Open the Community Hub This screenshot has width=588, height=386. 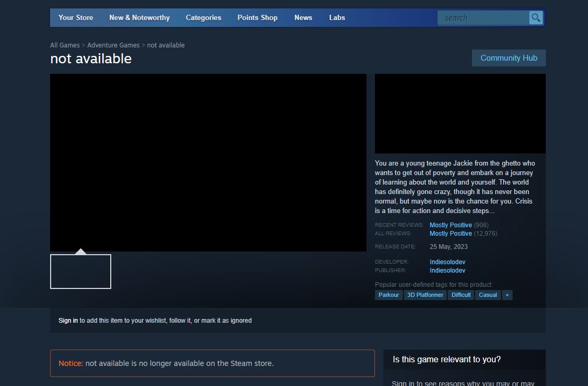pyautogui.click(x=509, y=58)
